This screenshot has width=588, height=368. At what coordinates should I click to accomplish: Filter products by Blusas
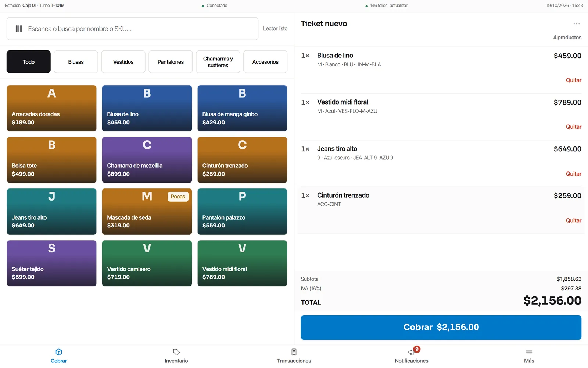pos(76,62)
